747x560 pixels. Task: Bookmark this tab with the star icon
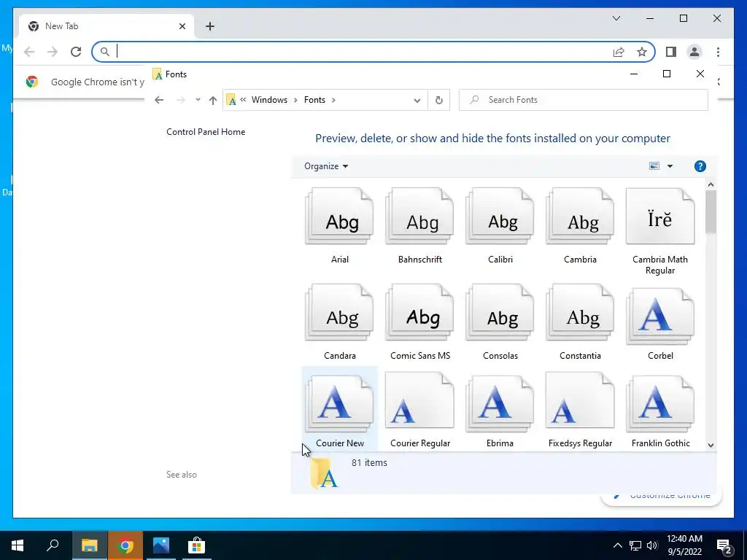pos(642,52)
